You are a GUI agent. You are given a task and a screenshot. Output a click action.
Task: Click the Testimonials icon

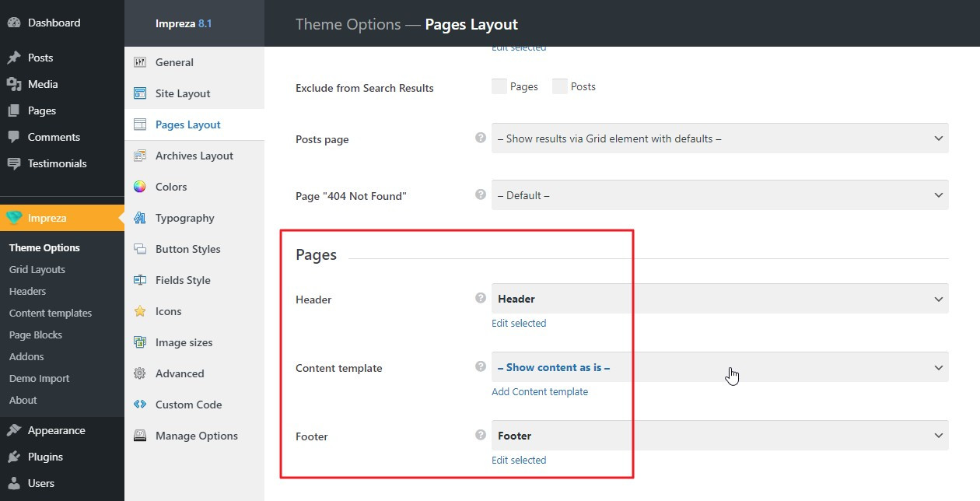pyautogui.click(x=14, y=163)
